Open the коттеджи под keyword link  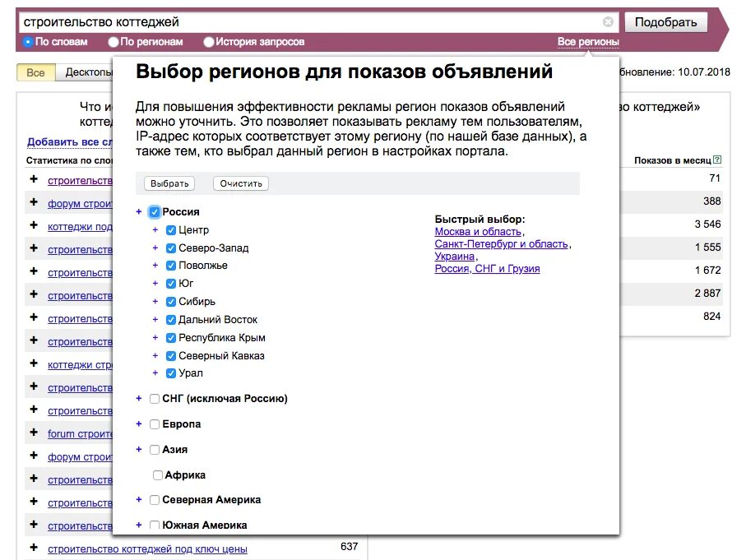point(80,226)
